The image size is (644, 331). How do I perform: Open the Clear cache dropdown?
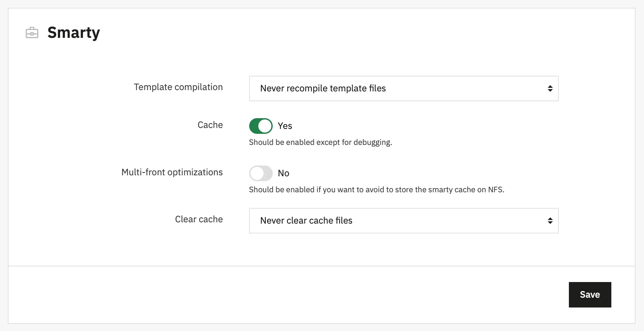point(404,221)
